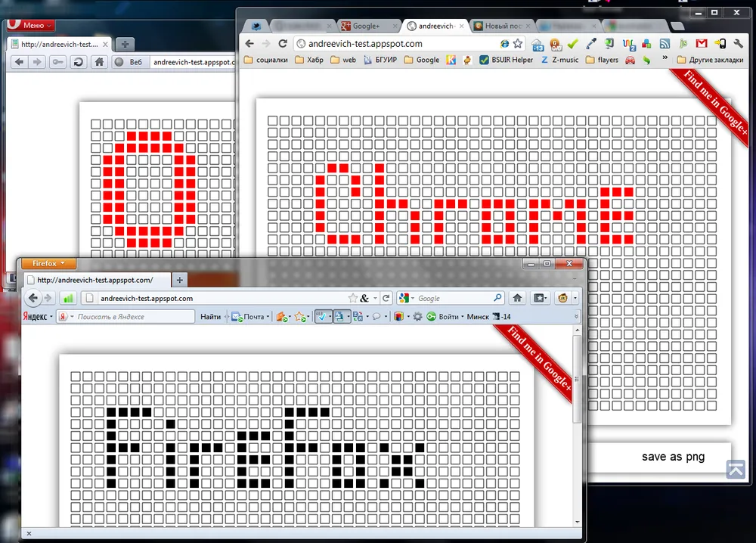Open BSUIR Helper bookmark
The height and width of the screenshot is (543, 756).
[507, 60]
